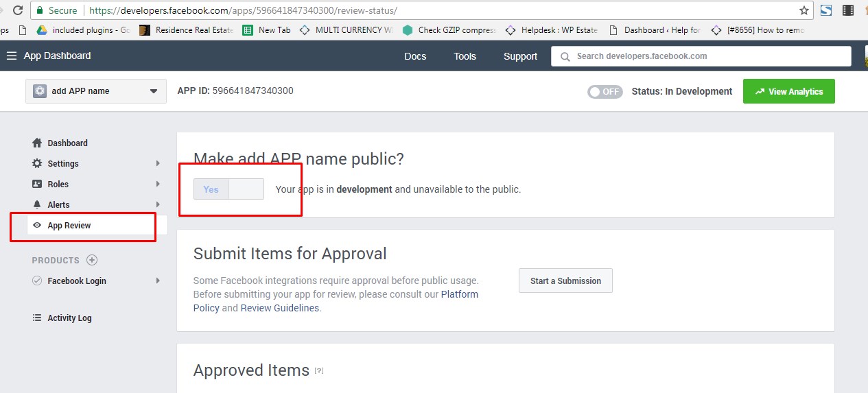Open the Settings sidebar item
868x393 pixels.
63,163
